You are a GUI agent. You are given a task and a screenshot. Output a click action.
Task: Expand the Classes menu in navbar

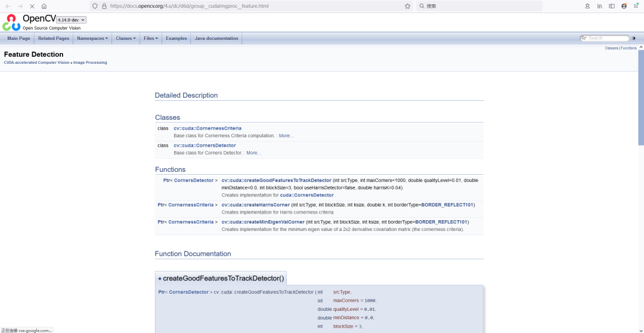(126, 38)
